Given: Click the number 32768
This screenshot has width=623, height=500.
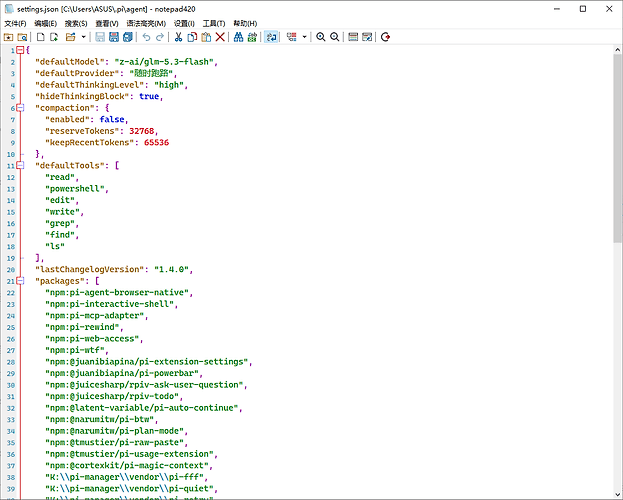Looking at the screenshot, I should coord(141,131).
